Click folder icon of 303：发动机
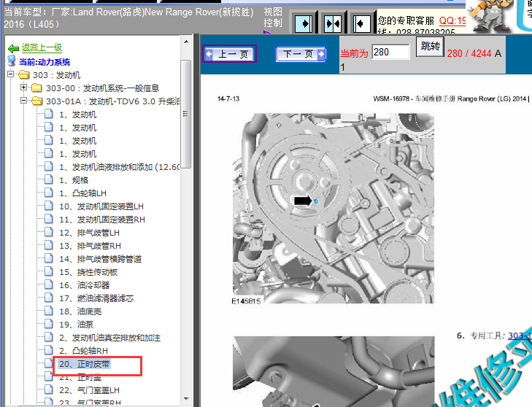Image resolution: width=532 pixels, height=407 pixels. [x=24, y=74]
